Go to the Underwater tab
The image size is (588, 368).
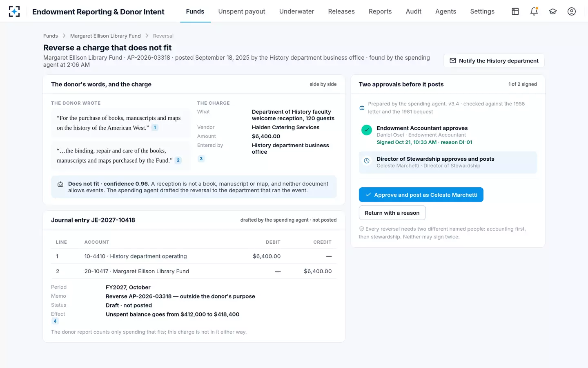coord(296,11)
